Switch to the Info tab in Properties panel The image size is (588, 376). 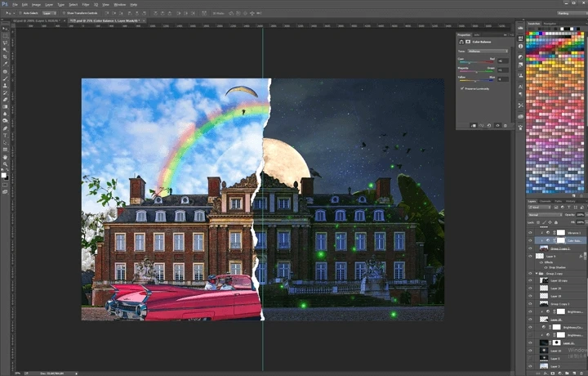pos(477,35)
